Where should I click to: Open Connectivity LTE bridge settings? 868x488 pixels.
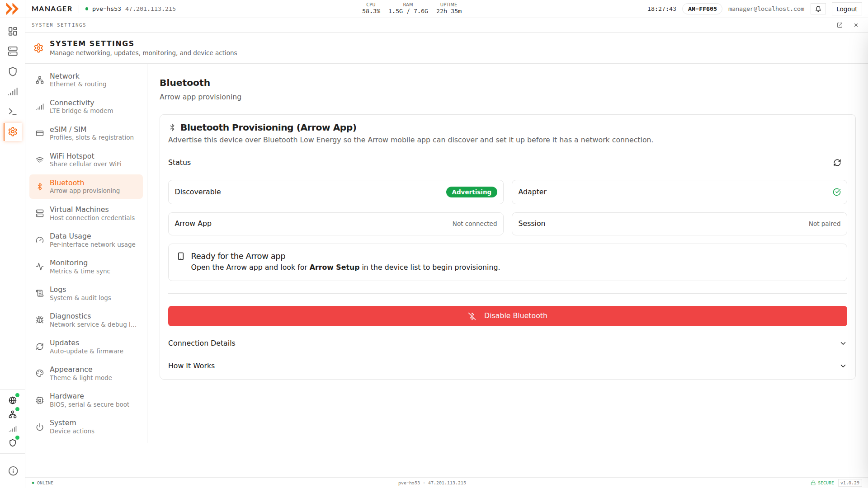click(x=86, y=107)
